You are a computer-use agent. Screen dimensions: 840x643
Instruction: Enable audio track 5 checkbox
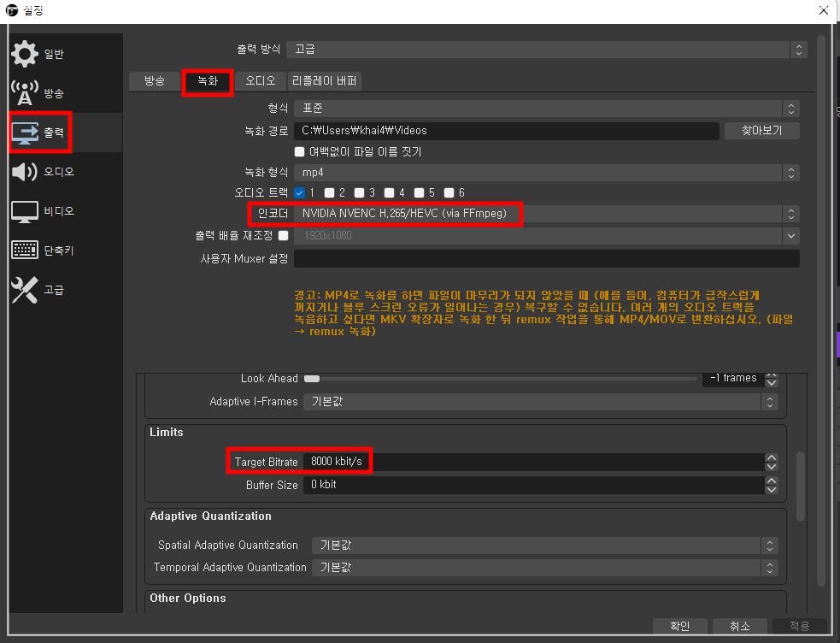(x=420, y=192)
